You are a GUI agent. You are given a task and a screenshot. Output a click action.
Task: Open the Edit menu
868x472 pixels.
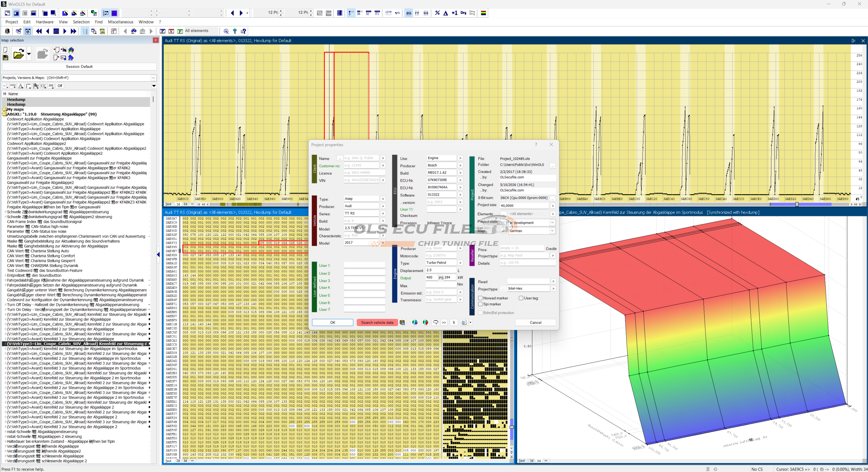coord(27,22)
